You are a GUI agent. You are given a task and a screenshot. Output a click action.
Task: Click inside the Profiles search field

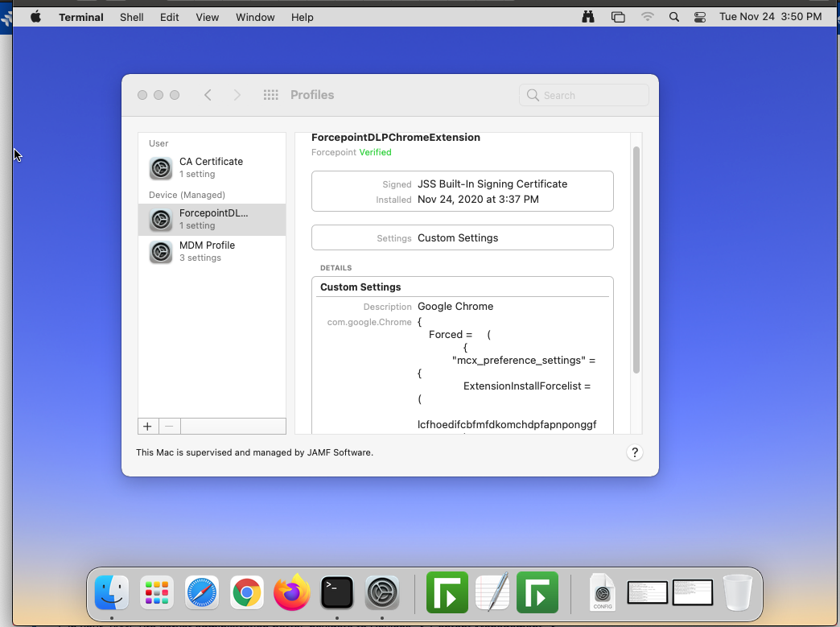pos(583,94)
